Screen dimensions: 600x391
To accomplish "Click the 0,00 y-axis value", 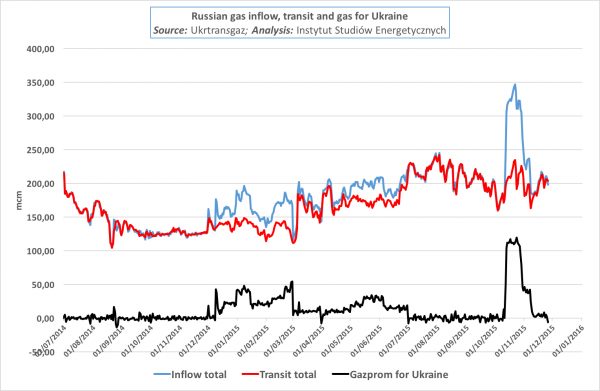I will point(46,318).
